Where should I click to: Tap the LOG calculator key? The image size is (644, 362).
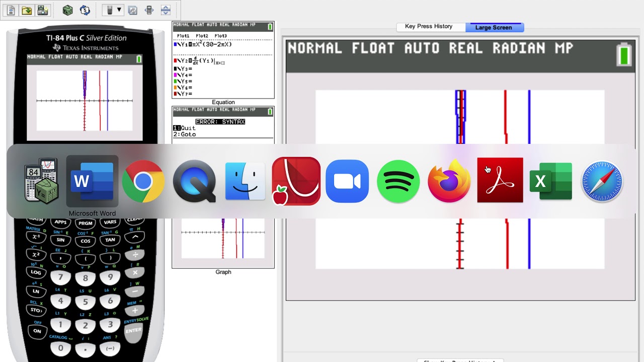click(36, 273)
